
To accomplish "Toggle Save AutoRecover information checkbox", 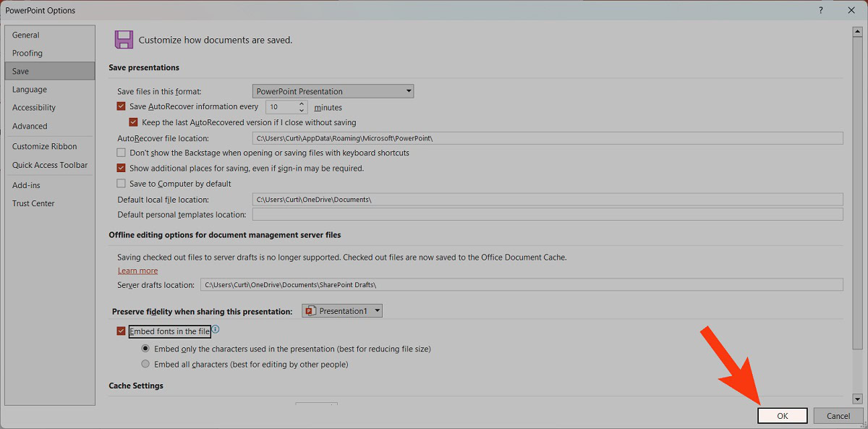I will (x=122, y=106).
